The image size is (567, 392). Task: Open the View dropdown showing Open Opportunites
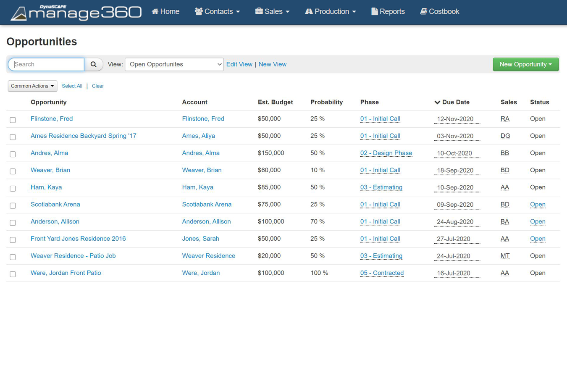(x=174, y=64)
